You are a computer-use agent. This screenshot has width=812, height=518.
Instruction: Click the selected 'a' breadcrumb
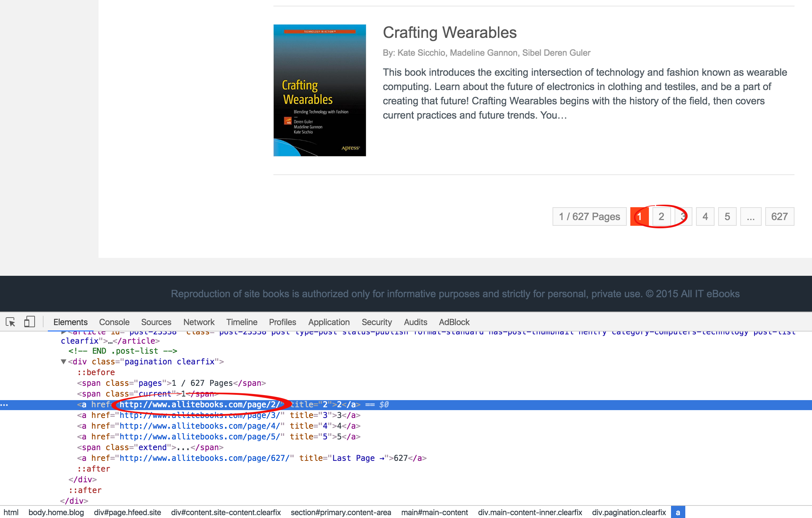point(678,512)
